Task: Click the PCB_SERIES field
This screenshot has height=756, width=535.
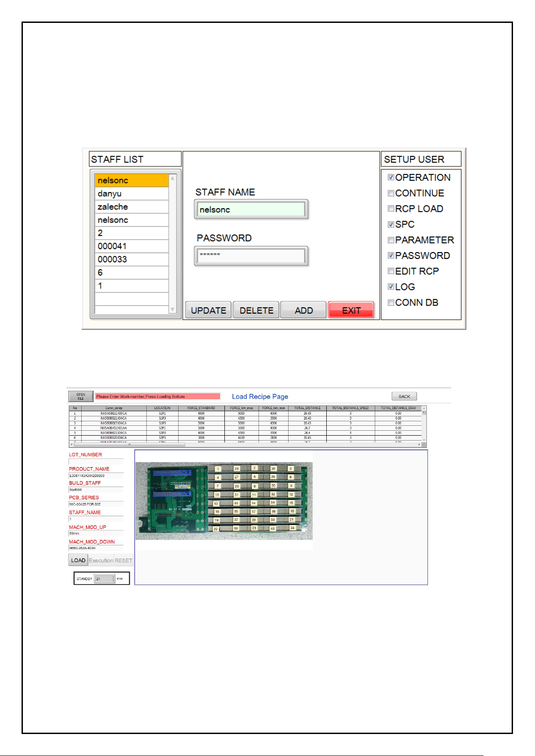Action: point(96,504)
